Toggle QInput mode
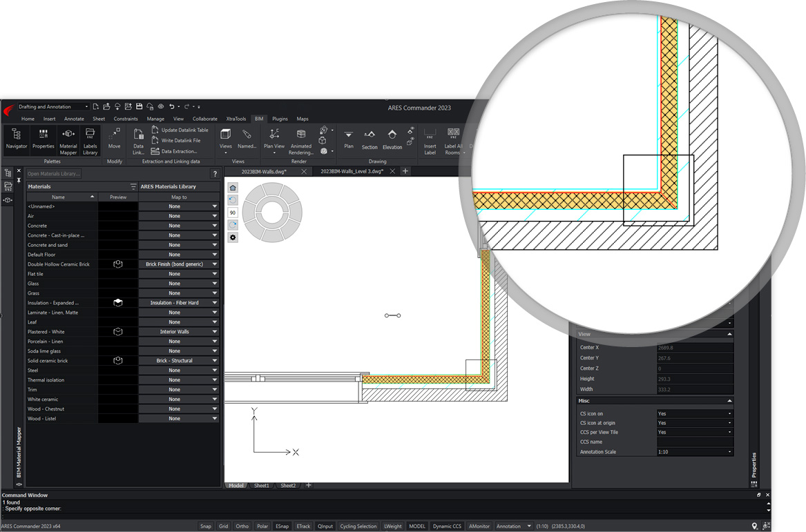The height and width of the screenshot is (532, 806). click(x=325, y=526)
